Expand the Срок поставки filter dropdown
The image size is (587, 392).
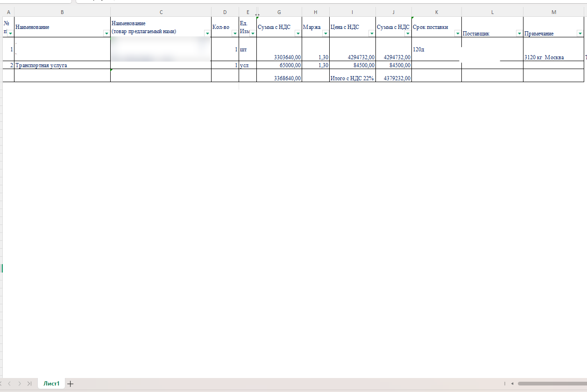(x=458, y=33)
